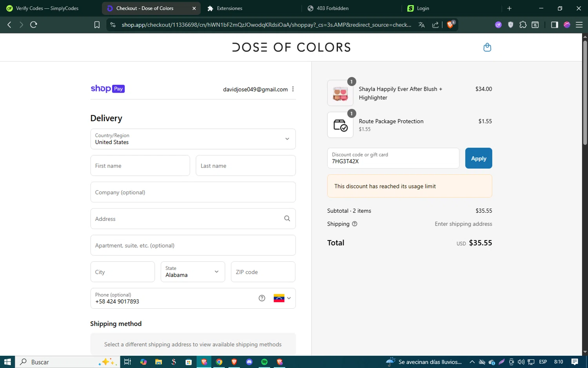This screenshot has width=588, height=368.
Task: Open the phone country flag dropdown
Action: pos(282,298)
